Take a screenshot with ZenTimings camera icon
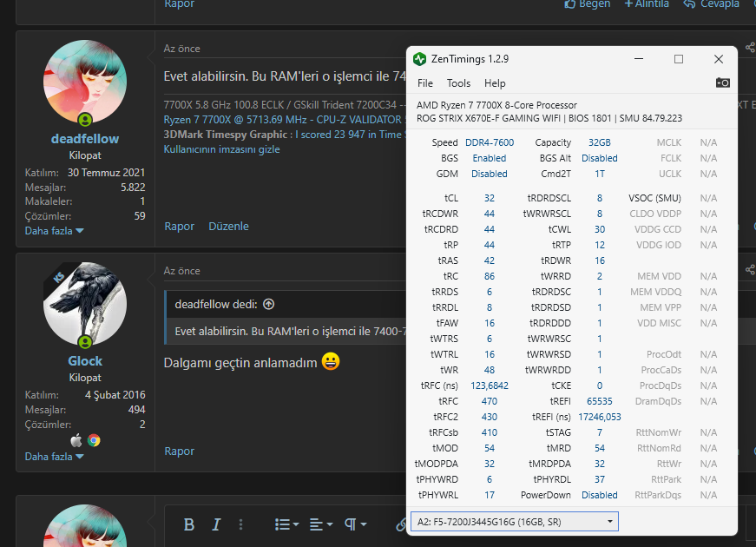Viewport: 756px width, 547px height. [722, 83]
